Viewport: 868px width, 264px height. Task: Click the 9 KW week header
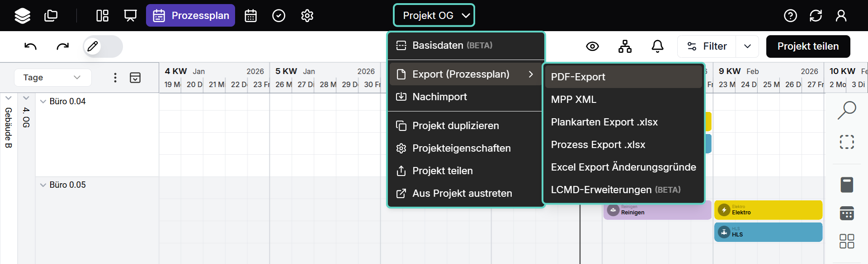[x=730, y=71]
